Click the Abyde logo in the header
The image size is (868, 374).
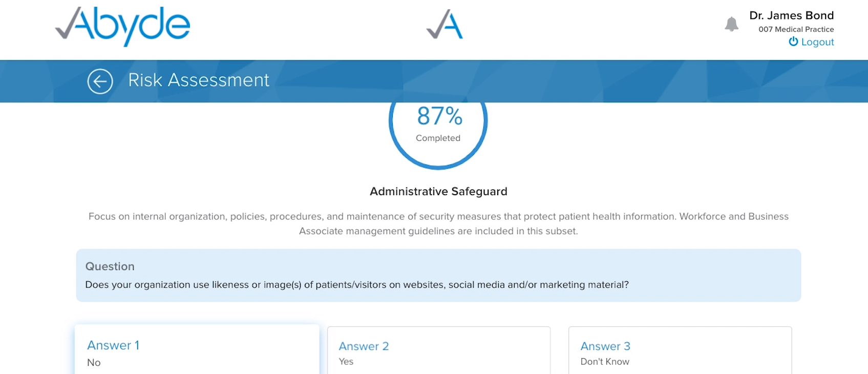pyautogui.click(x=122, y=26)
